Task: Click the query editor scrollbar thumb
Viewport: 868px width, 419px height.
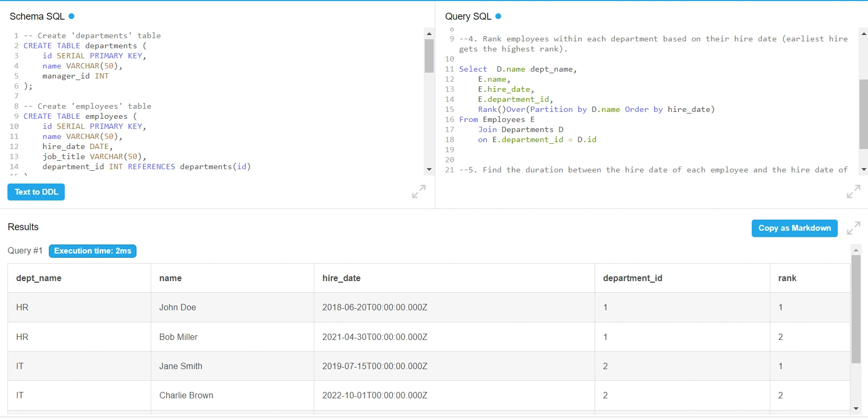Action: coord(863,114)
